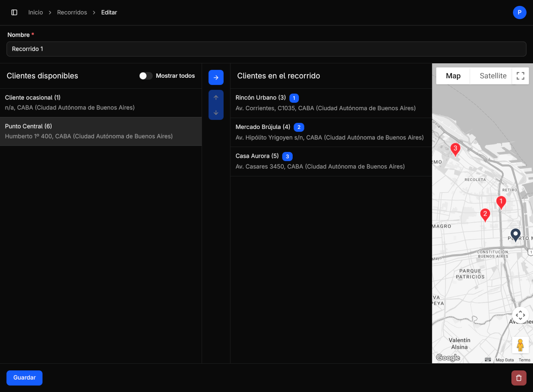Select Cliente ocasional (1) in available list
Screen dimensions: 533x392
(x=101, y=103)
